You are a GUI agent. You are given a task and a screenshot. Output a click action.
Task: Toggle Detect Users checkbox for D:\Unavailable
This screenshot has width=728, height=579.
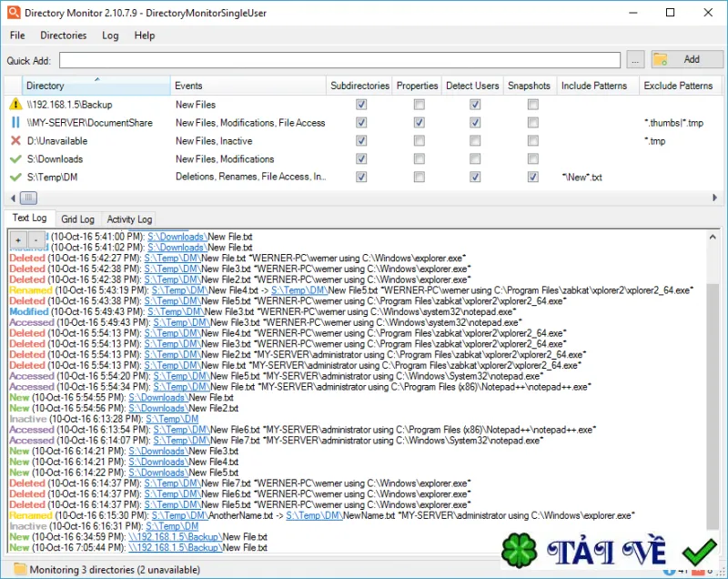pyautogui.click(x=474, y=141)
